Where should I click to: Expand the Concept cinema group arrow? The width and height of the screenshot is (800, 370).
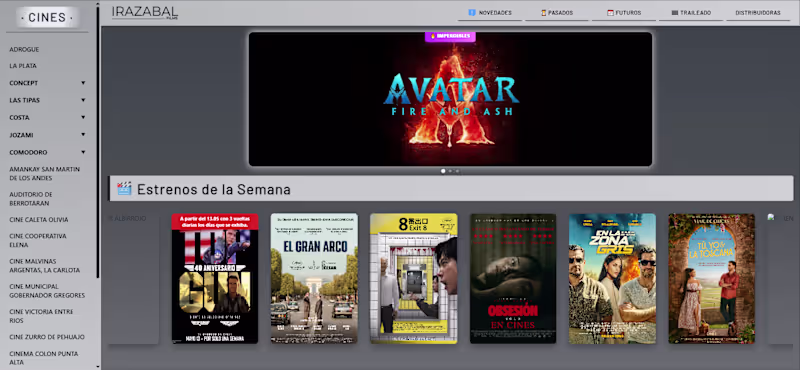[83, 83]
